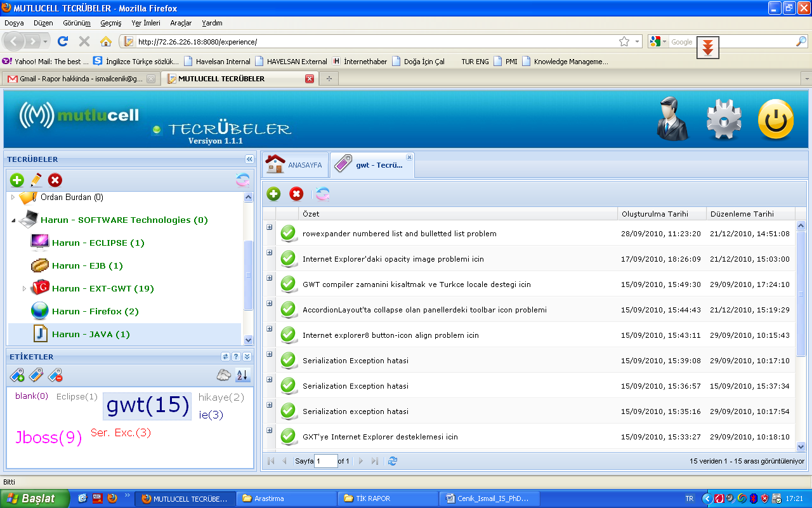Open the URL bar history dropdown
The width and height of the screenshot is (812, 508).
(638, 41)
